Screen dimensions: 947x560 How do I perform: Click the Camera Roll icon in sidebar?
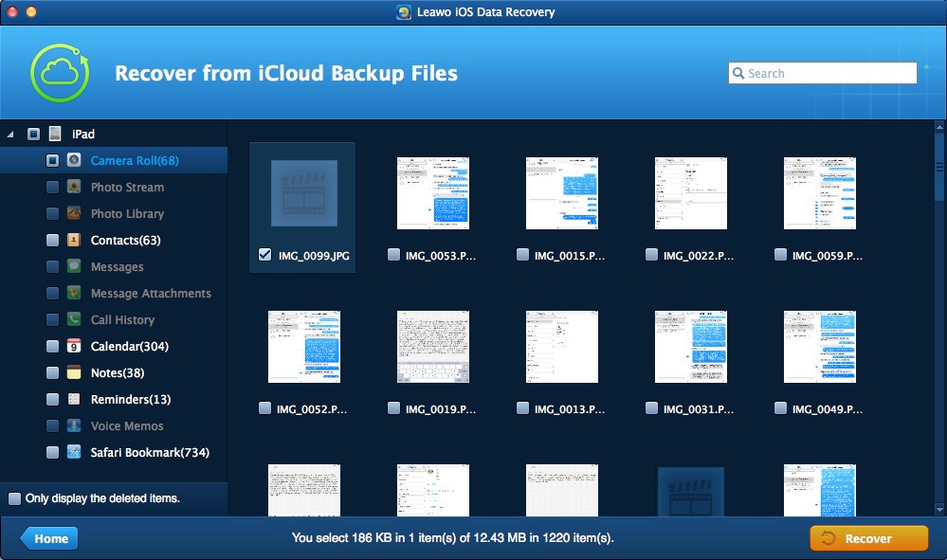(74, 161)
